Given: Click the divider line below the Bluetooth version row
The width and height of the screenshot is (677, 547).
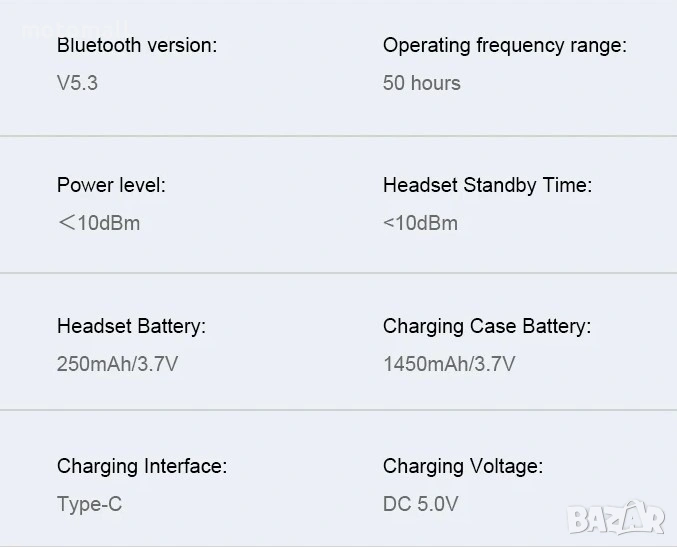Looking at the screenshot, I should (338, 136).
